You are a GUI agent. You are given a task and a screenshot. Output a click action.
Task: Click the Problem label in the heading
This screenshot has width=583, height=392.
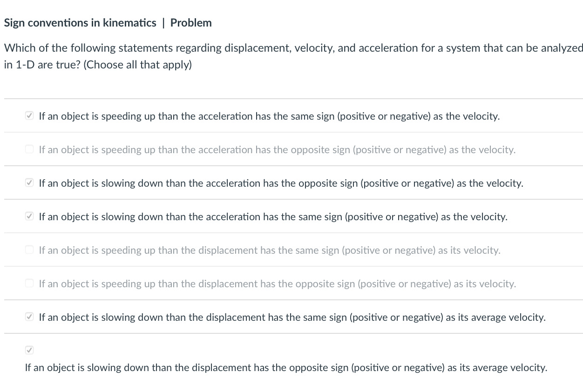coord(191,22)
